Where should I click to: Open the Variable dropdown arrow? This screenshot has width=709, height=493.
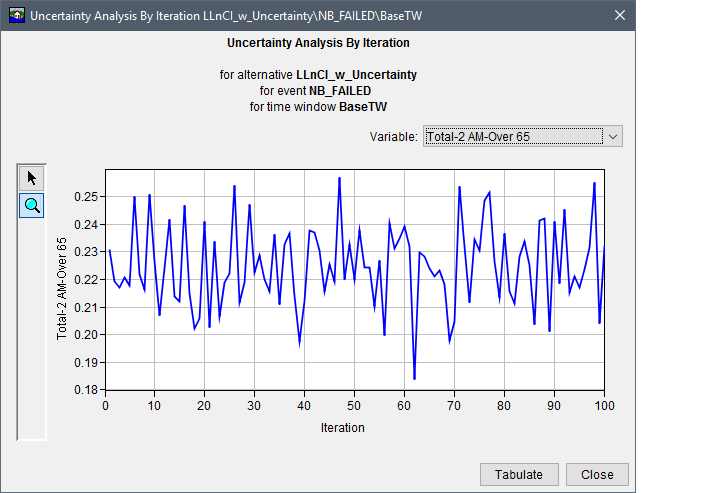613,137
